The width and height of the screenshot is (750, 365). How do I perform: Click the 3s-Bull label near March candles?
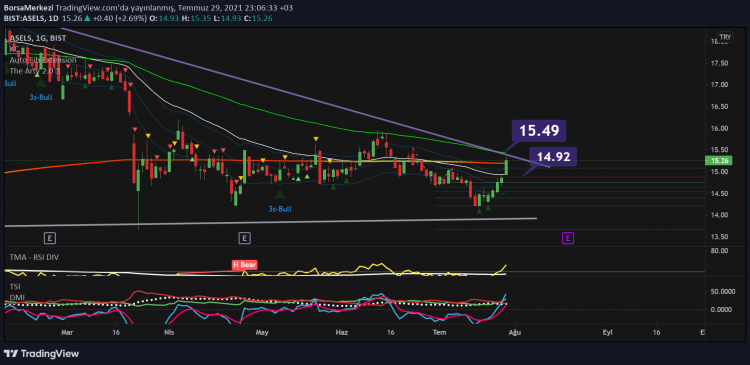tap(40, 97)
